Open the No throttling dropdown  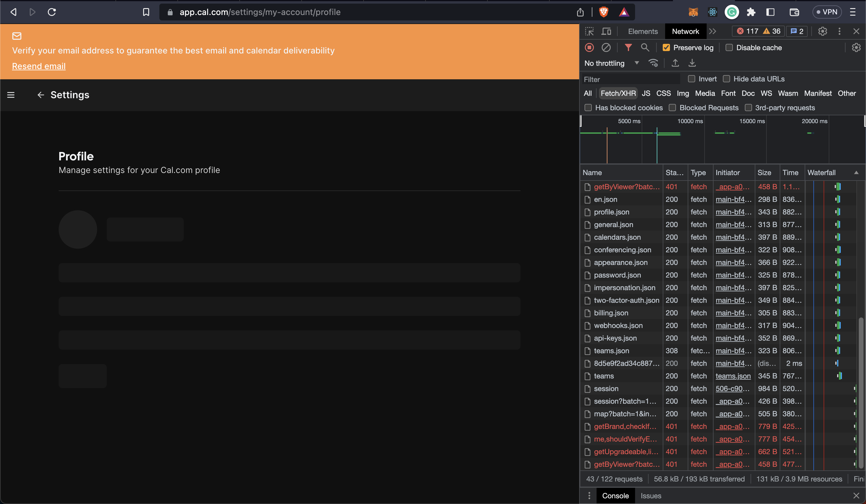(x=611, y=63)
